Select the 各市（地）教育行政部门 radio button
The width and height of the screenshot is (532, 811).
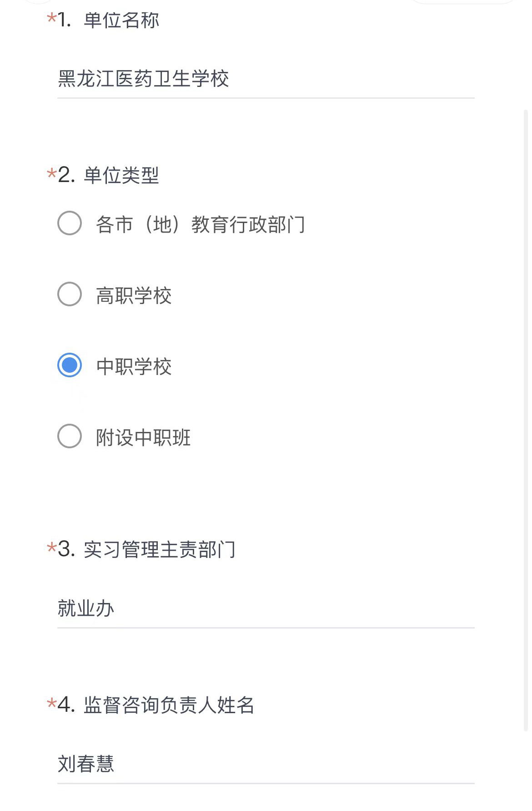[70, 223]
